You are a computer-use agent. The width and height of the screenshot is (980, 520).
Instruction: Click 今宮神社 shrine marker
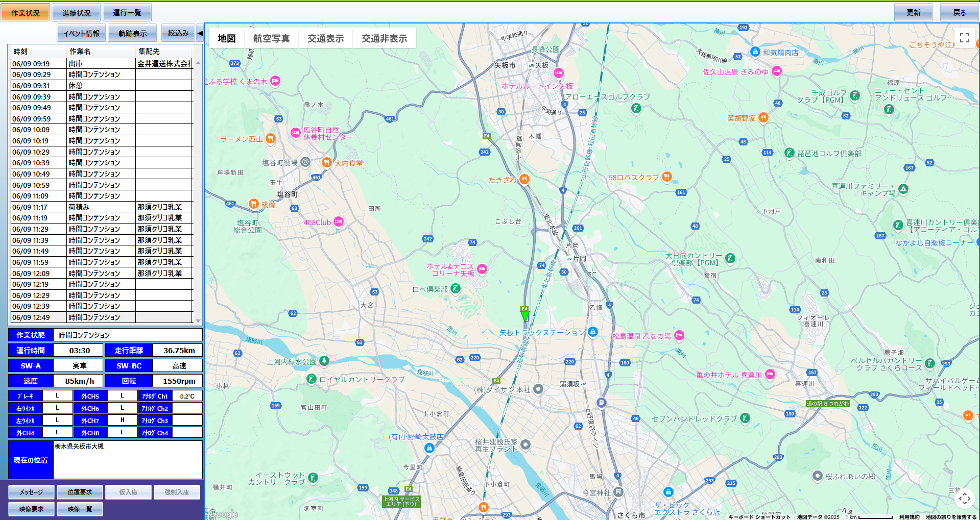point(618,492)
